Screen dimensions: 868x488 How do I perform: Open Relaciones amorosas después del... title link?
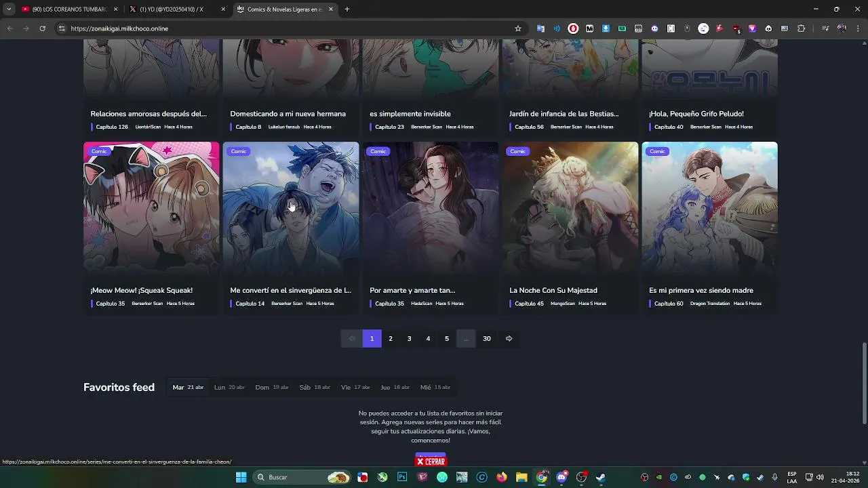[149, 114]
